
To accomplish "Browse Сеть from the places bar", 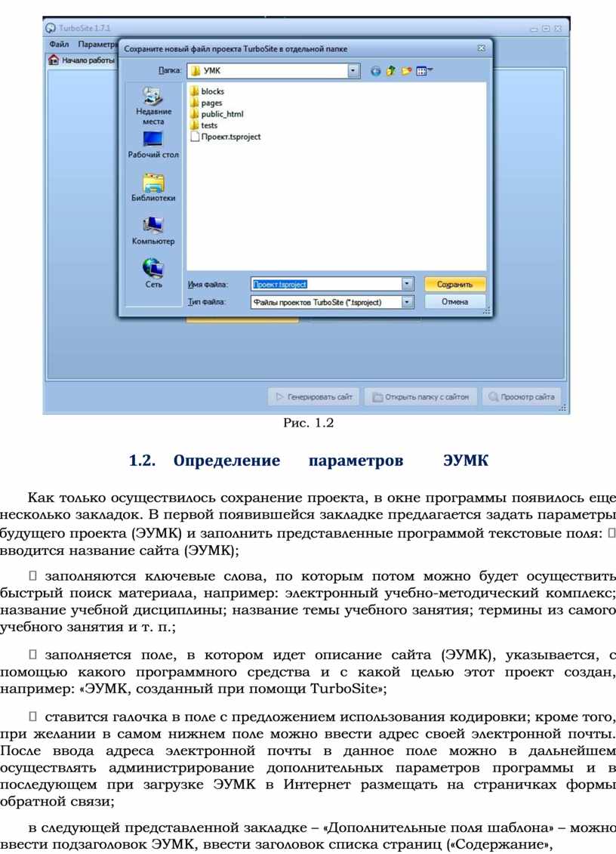I will point(153,273).
